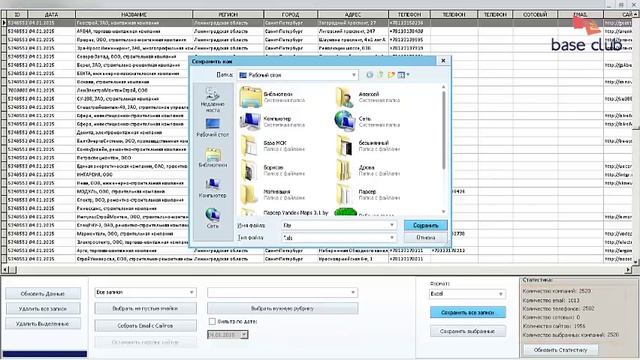Screen dimensions: 640x360
Task: Sort by the ГОРОД column header
Action: [291, 14]
